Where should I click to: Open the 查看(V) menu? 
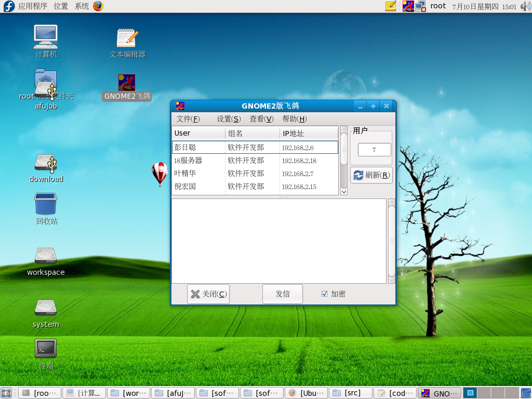tap(262, 119)
